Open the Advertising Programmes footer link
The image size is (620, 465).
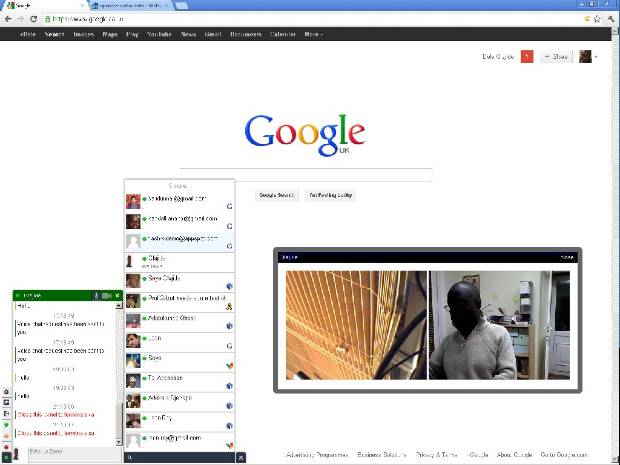pos(317,455)
